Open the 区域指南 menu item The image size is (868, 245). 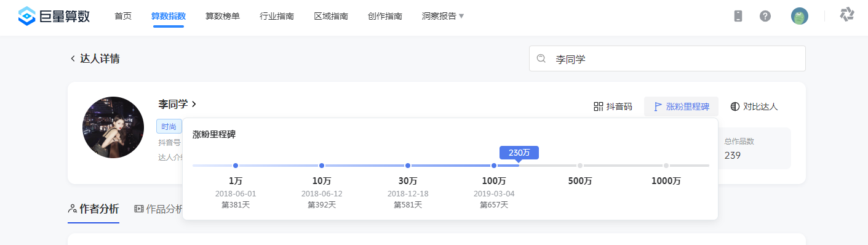pyautogui.click(x=331, y=16)
